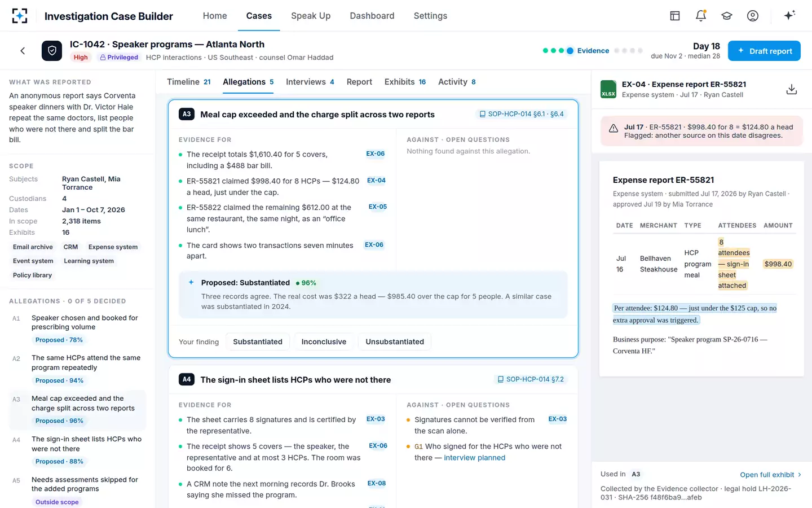Click the Proposed: Substantiated sparkle icon

click(x=191, y=282)
